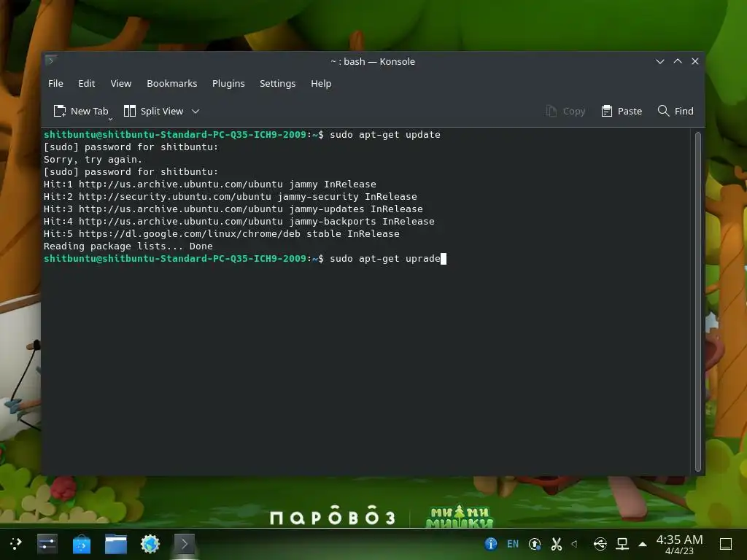Screen dimensions: 747x560
Task: Expand the New Tab dropdown arrow
Action: click(x=110, y=119)
